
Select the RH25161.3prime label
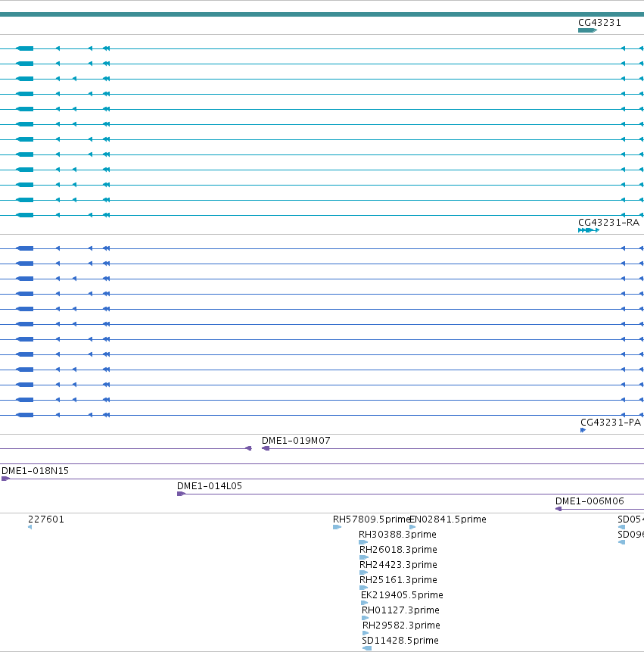click(398, 579)
